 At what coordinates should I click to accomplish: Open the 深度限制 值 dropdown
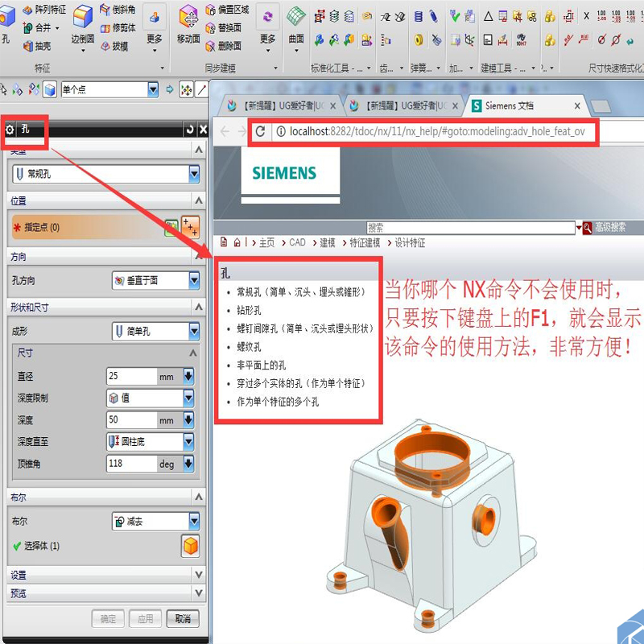[188, 398]
